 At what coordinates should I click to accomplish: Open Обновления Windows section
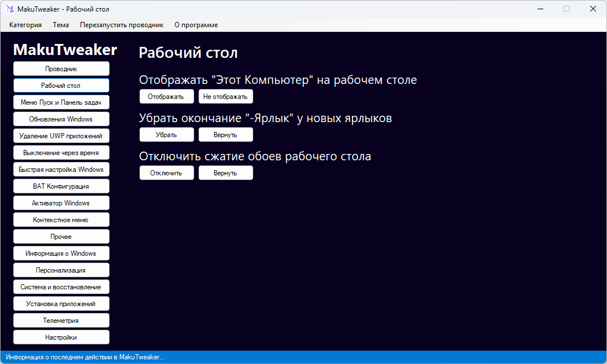[x=61, y=119]
